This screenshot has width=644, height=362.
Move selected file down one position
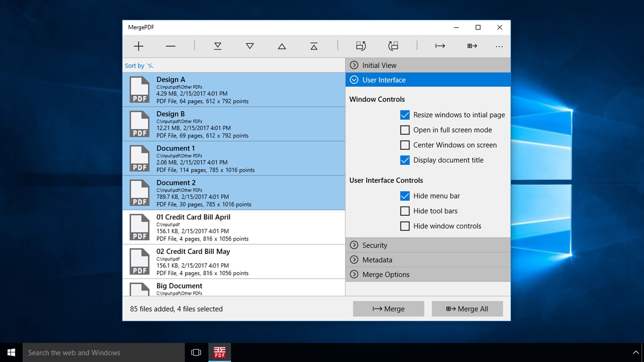click(249, 46)
